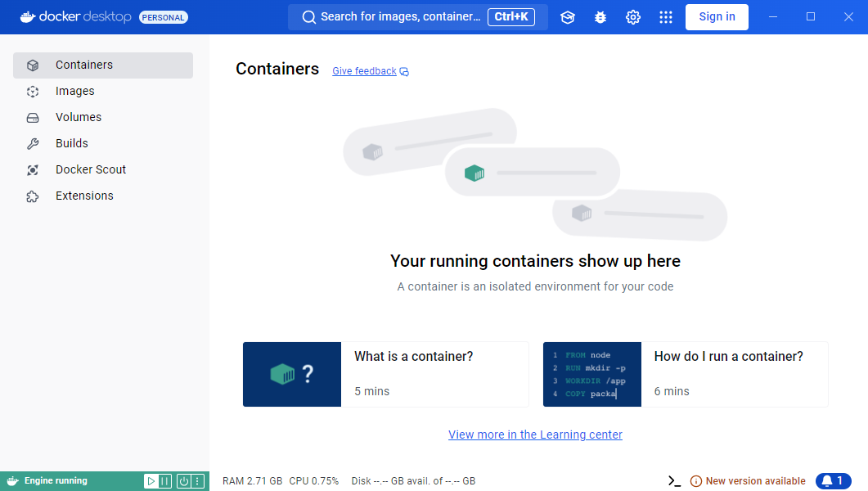Open the Docker apps grid icon

666,17
